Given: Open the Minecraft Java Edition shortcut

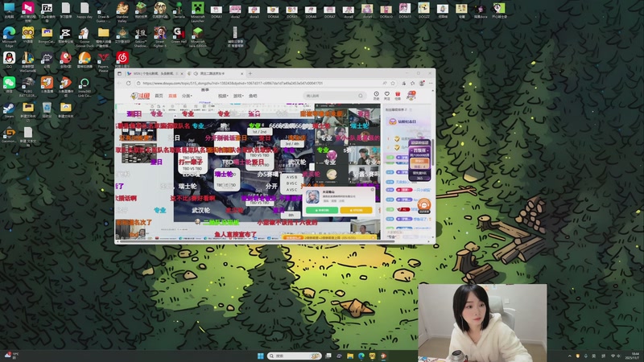Looking at the screenshot, I should tap(197, 37).
